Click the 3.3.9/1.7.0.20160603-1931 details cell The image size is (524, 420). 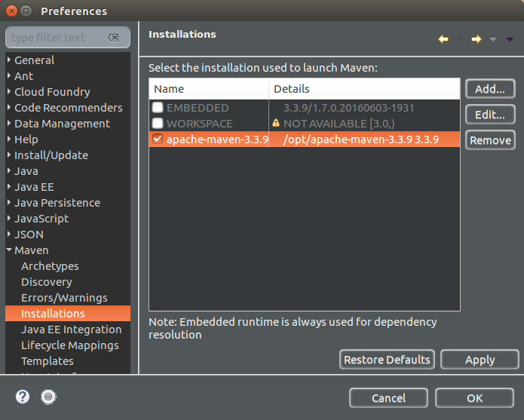click(x=349, y=108)
